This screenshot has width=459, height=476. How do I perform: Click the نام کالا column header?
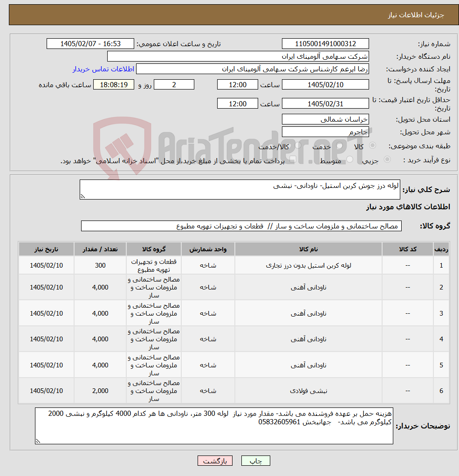(308, 249)
